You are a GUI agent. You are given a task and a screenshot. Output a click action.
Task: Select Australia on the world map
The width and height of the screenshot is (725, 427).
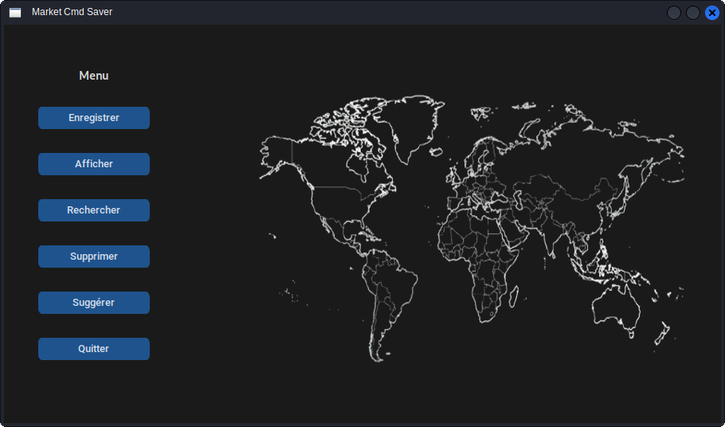tap(616, 308)
